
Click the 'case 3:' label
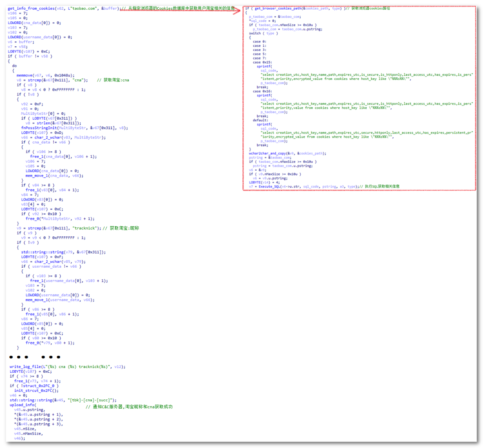tap(260, 50)
